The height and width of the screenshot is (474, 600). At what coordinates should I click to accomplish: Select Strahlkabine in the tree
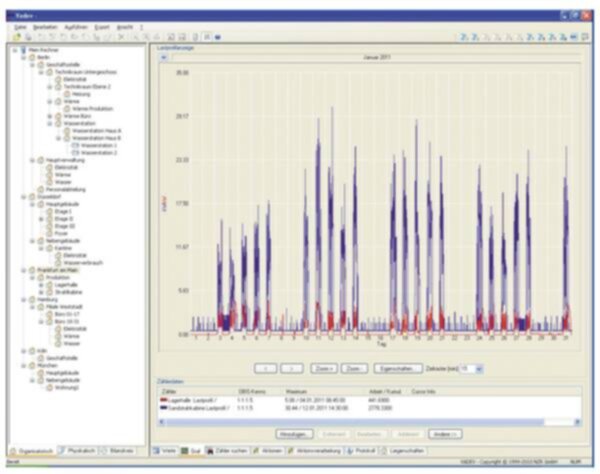(68, 292)
